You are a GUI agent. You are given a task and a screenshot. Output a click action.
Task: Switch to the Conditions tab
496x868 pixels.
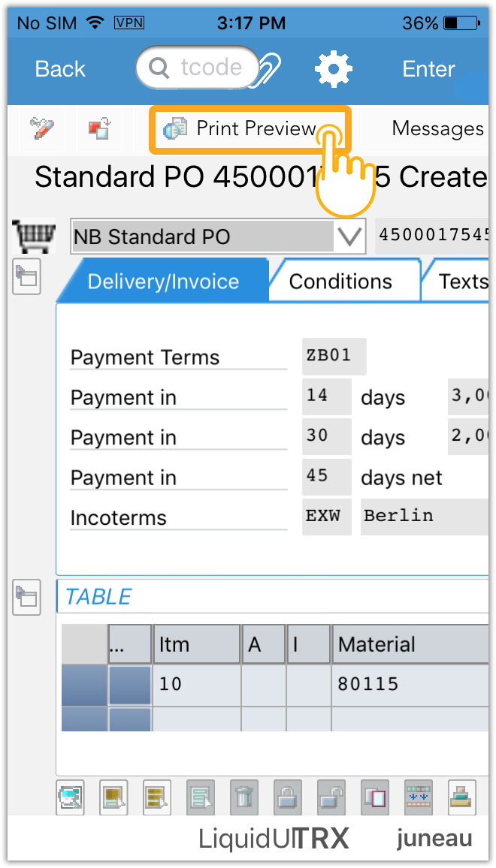click(340, 282)
